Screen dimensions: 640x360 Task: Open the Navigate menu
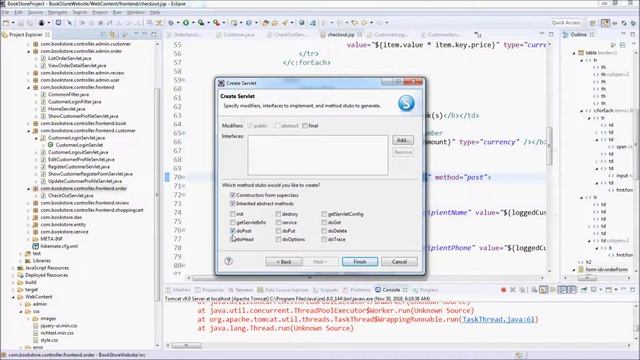pyautogui.click(x=58, y=13)
